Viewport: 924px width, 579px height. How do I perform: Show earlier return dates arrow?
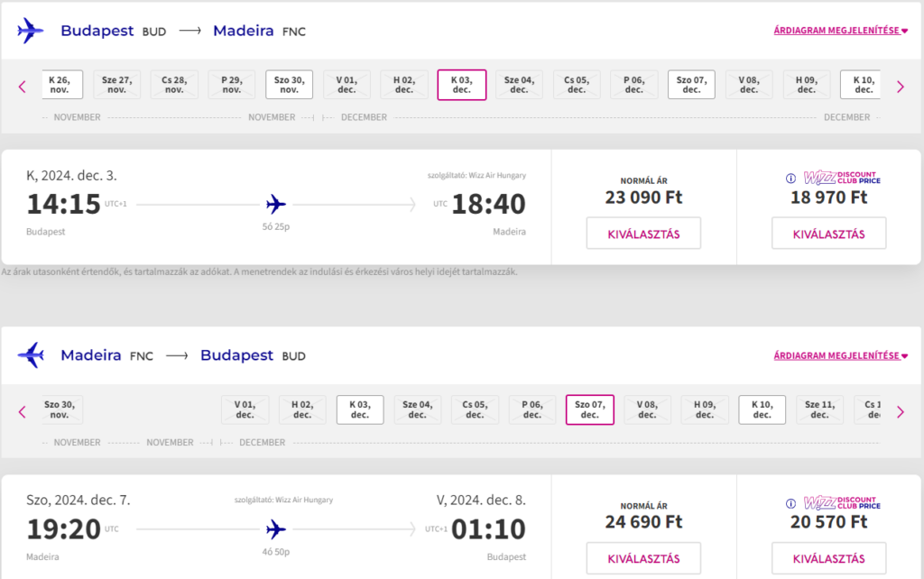pos(23,412)
